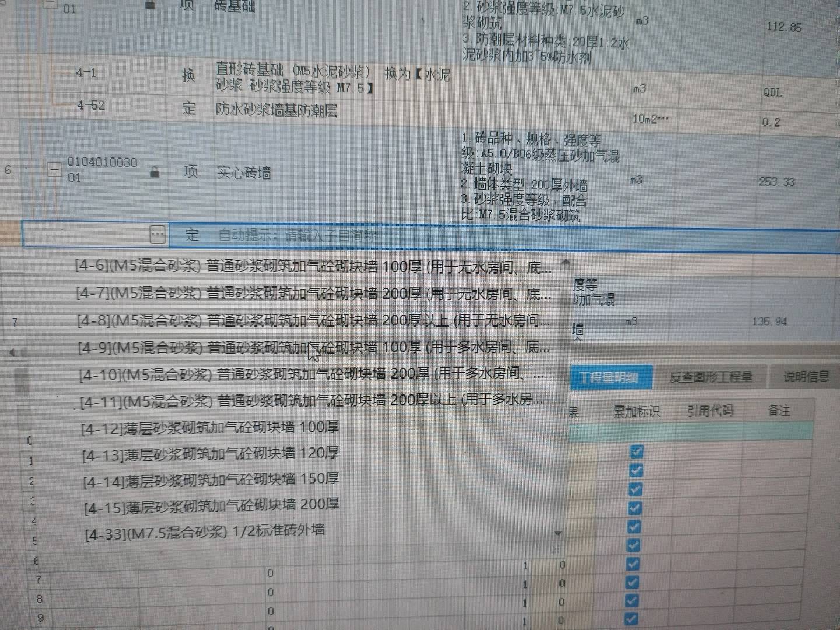840x630 pixels.
Task: Toggle the 累加标识 checkbox in row 2
Action: click(x=636, y=470)
